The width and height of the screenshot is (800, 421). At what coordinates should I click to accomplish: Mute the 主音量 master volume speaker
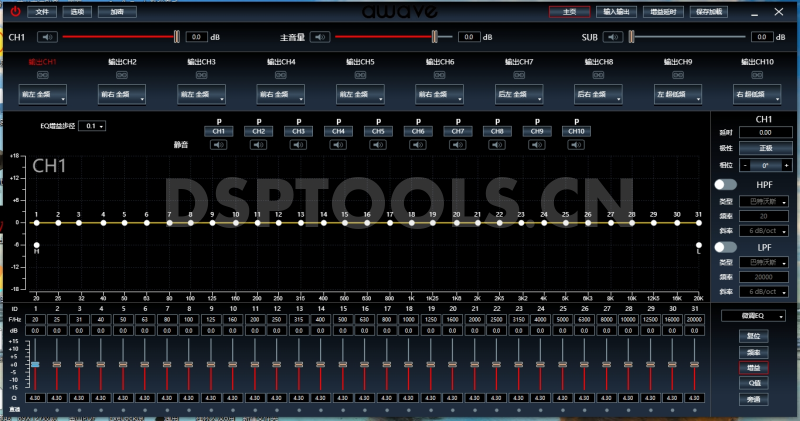(320, 37)
